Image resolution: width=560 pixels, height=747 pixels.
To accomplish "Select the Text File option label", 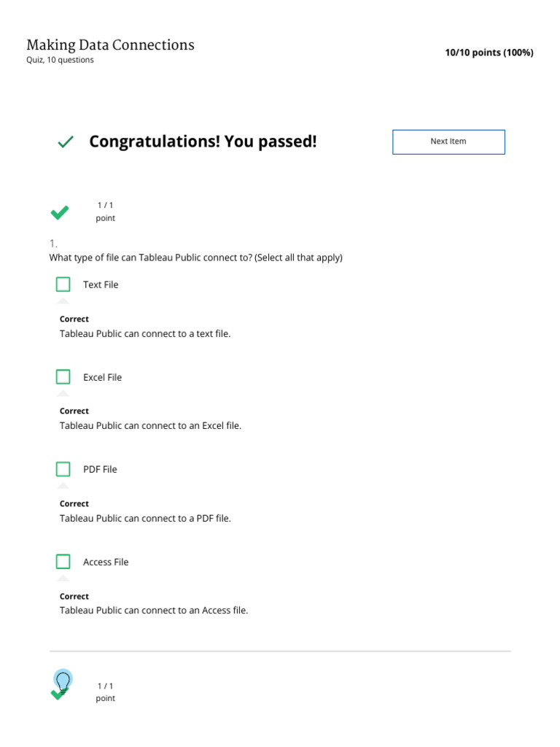I will [101, 285].
